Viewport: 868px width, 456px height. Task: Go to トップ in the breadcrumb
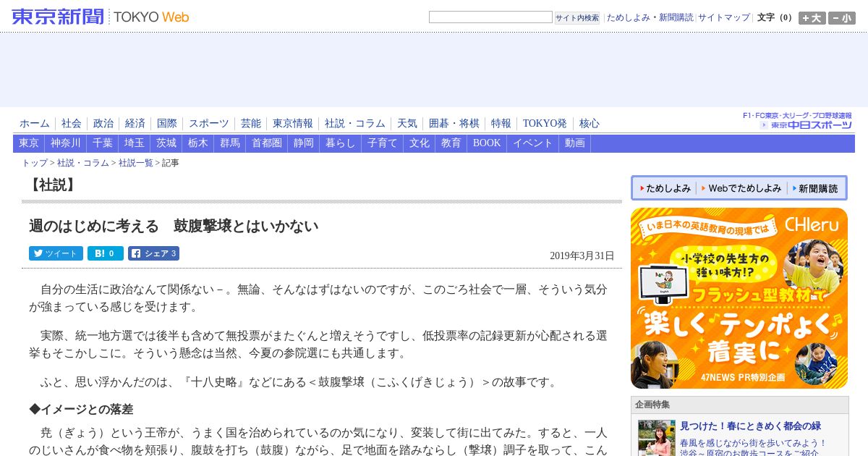(35, 164)
